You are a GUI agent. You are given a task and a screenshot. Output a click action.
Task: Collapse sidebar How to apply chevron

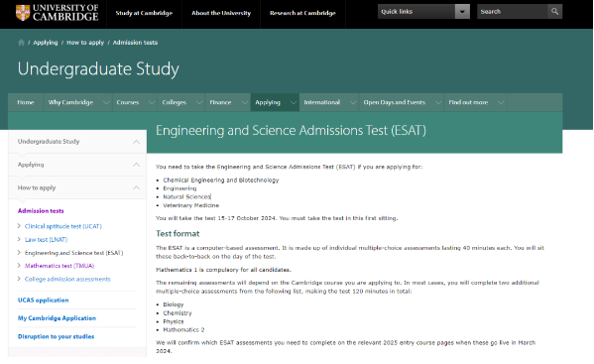[x=137, y=187]
